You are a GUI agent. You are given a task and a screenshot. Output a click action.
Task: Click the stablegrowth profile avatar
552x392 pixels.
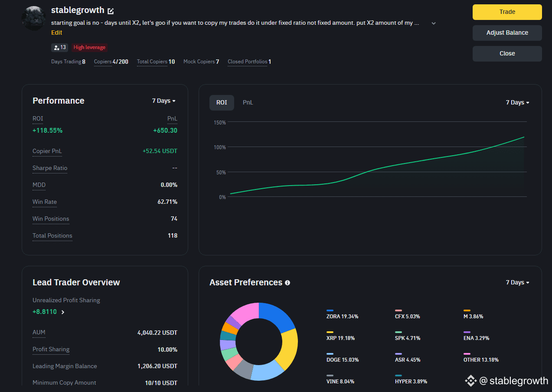(34, 18)
